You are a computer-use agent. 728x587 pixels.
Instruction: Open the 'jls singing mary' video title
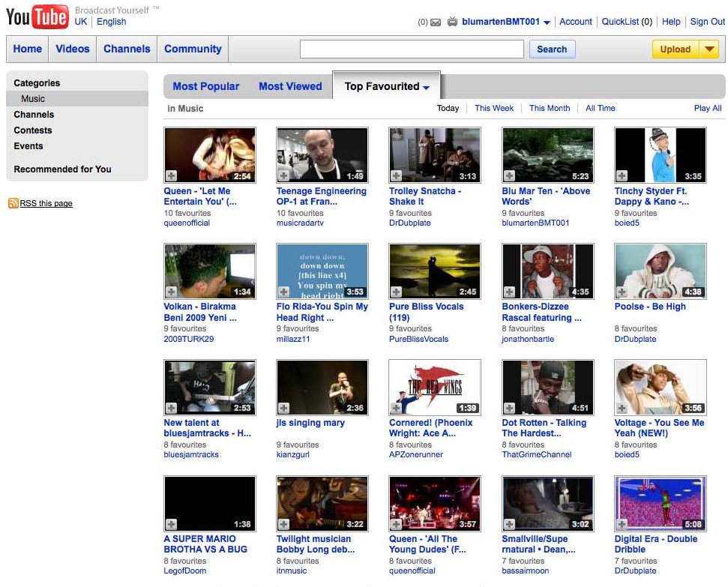[310, 423]
